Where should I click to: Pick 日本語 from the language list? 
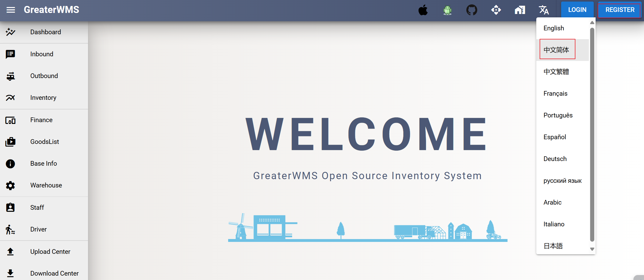pos(553,246)
